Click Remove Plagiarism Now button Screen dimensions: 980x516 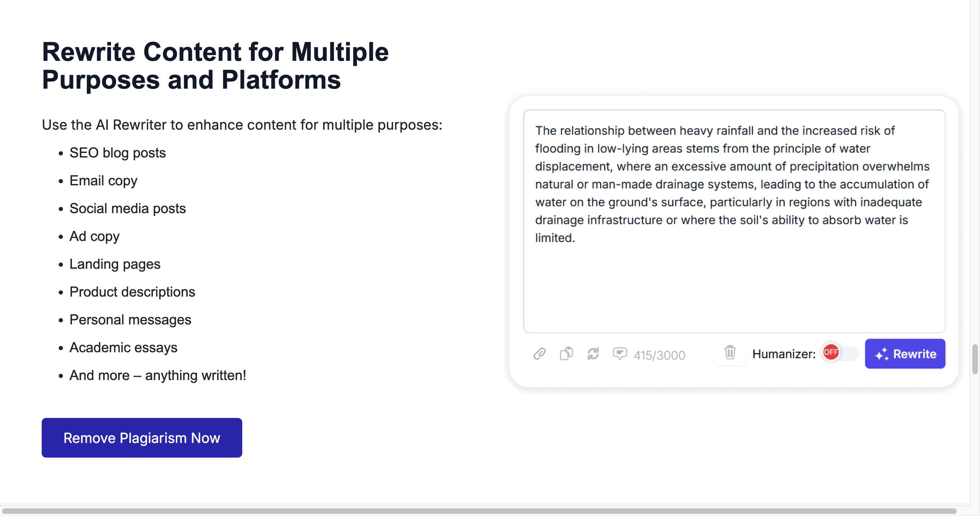tap(142, 438)
